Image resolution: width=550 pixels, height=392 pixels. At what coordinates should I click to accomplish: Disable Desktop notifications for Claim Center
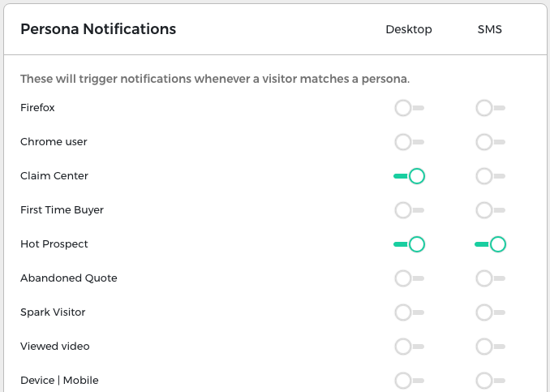tap(409, 176)
